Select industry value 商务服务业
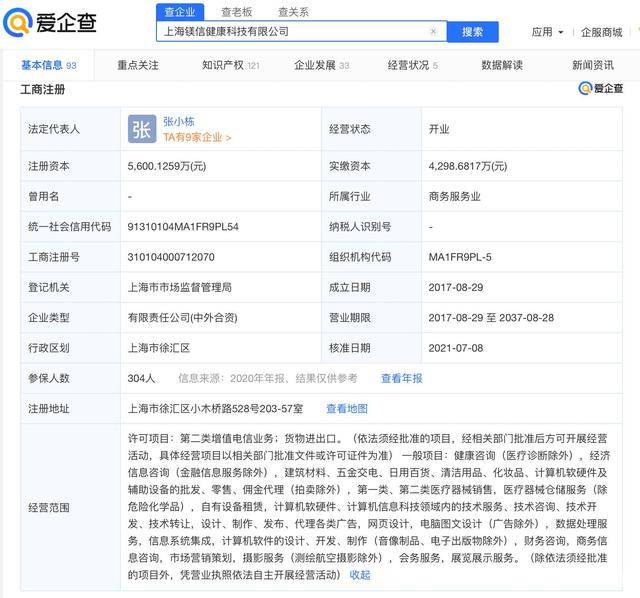 click(454, 196)
